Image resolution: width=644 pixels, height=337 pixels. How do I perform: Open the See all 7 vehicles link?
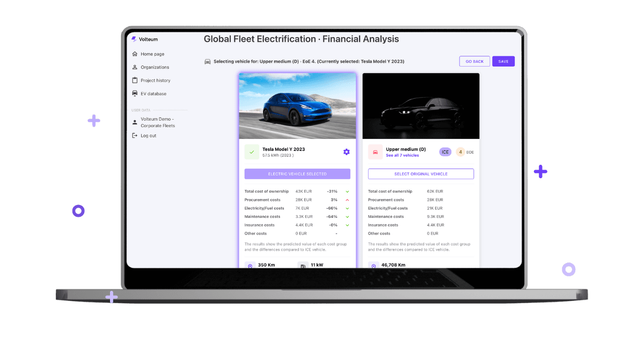tap(402, 156)
